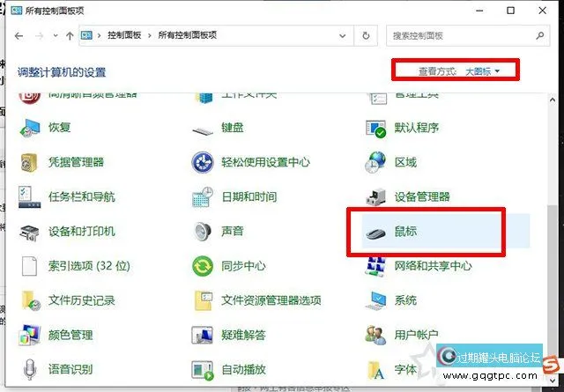Click the 所有控制面板项 breadcrumb

pyautogui.click(x=188, y=35)
